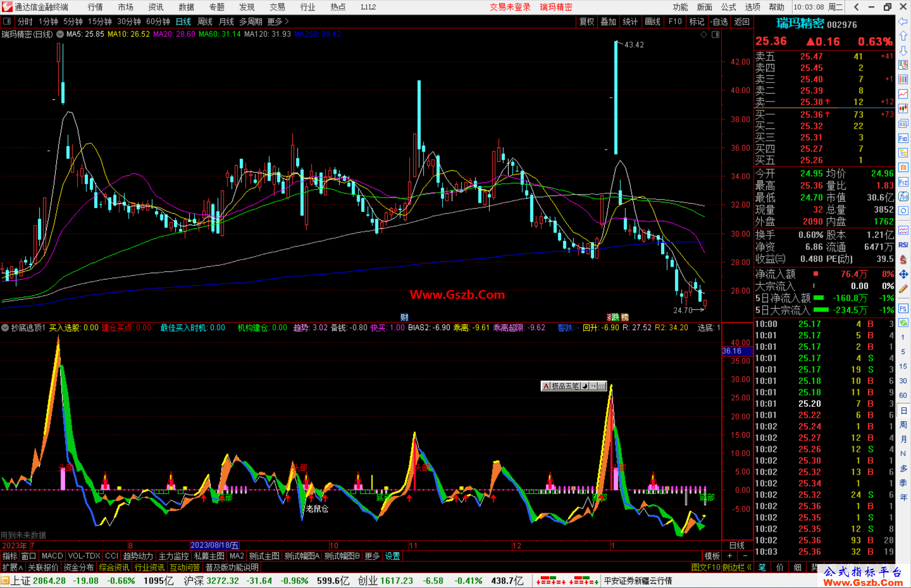Click the navigate-back arrow in the title bar

tap(856, 7)
